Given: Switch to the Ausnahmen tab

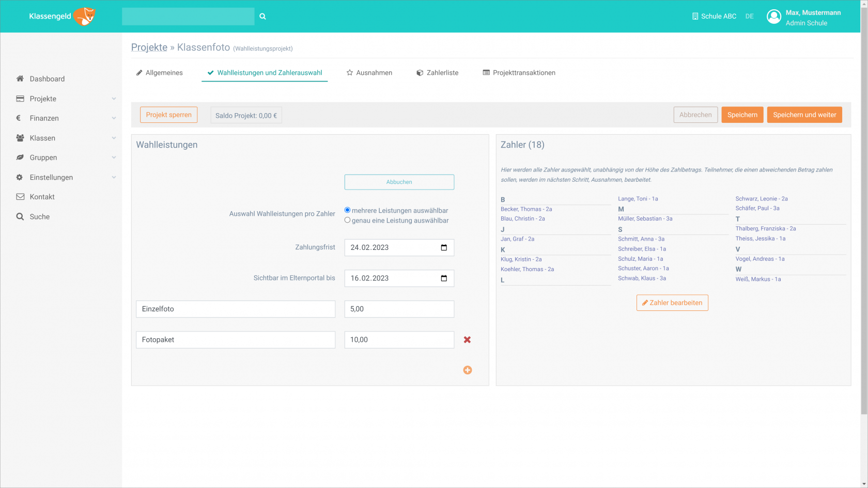Looking at the screenshot, I should (369, 73).
